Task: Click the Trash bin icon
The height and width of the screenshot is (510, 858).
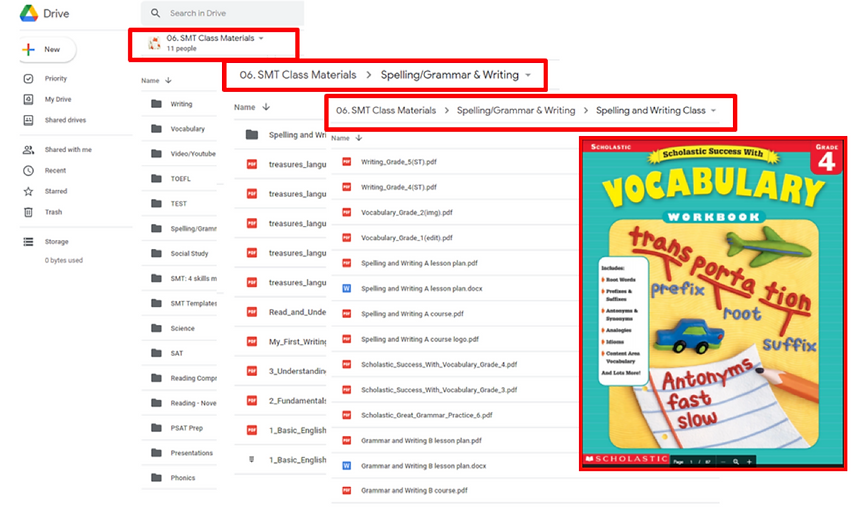Action: [x=28, y=212]
